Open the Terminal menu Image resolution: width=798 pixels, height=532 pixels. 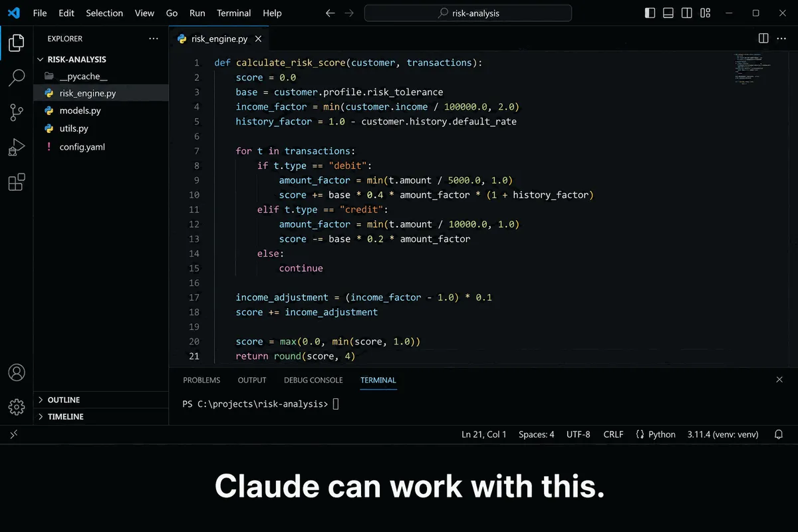(x=233, y=13)
